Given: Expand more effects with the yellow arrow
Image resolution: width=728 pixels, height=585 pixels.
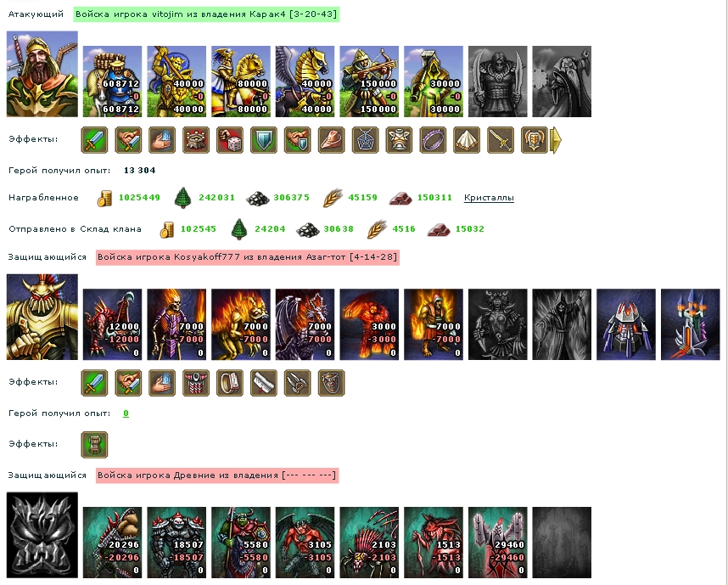Looking at the screenshot, I should click(x=556, y=140).
